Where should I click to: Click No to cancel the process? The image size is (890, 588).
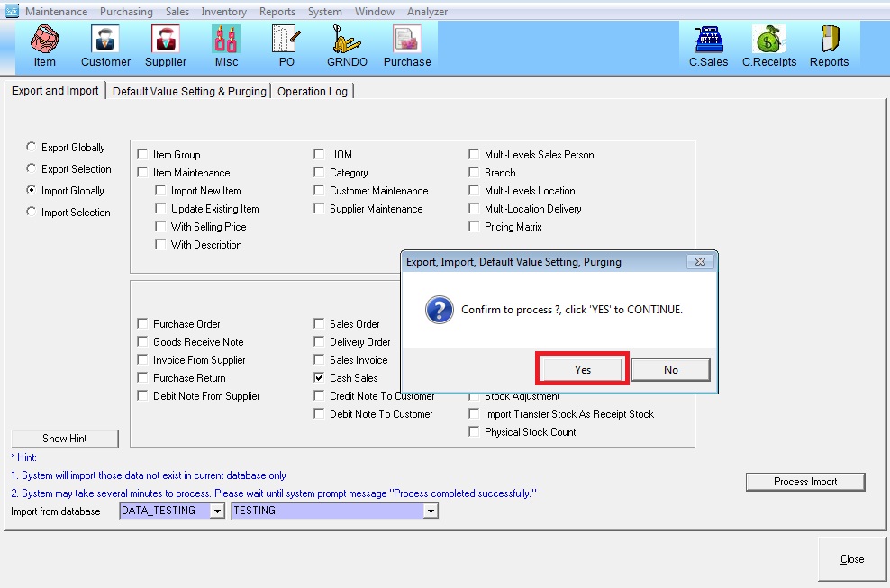click(670, 369)
